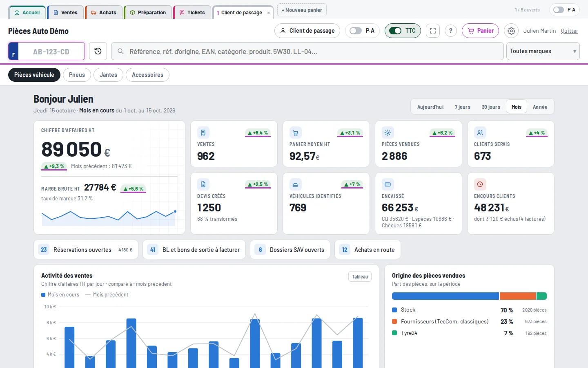The width and height of the screenshot is (588, 368).
Task: Click the Clients servis people icon
Action: [480, 132]
